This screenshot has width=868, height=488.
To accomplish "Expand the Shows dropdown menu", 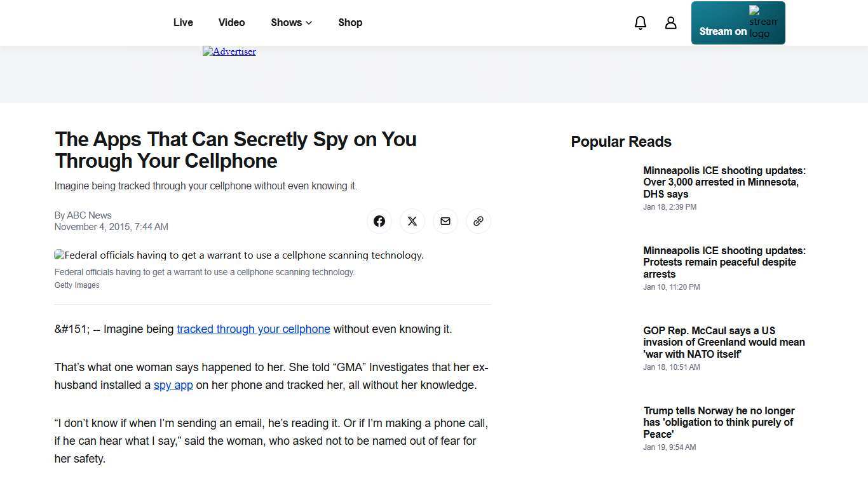I will tap(291, 22).
